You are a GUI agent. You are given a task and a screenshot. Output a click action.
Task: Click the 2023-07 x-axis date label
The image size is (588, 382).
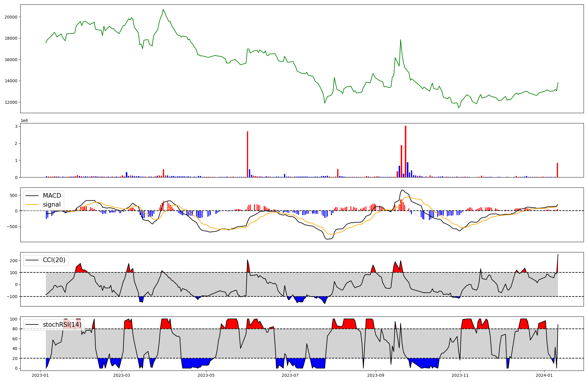point(290,375)
